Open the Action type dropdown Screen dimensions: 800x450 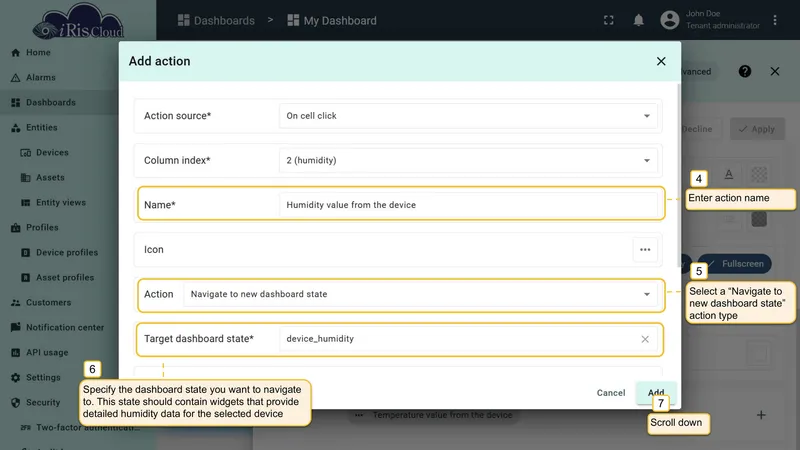[420, 294]
